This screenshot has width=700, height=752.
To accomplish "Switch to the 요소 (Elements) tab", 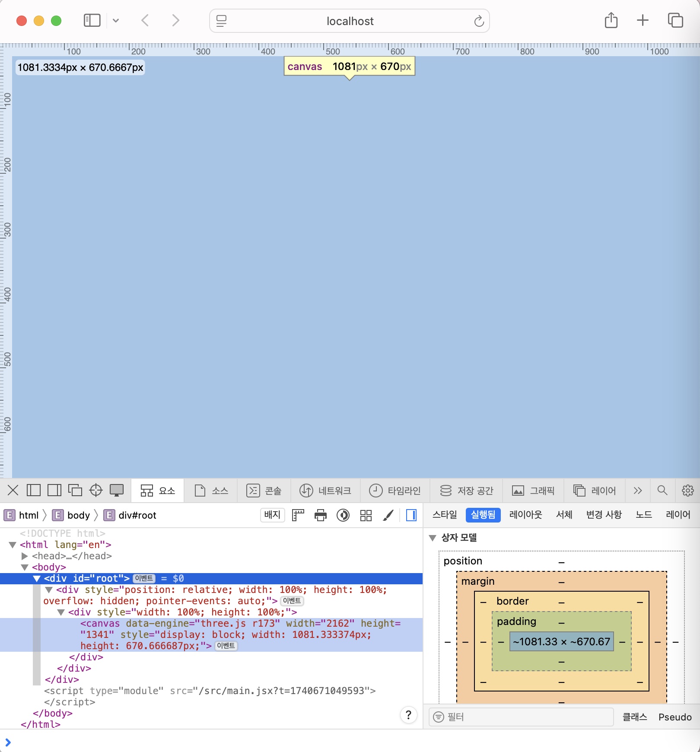I will [x=158, y=491].
